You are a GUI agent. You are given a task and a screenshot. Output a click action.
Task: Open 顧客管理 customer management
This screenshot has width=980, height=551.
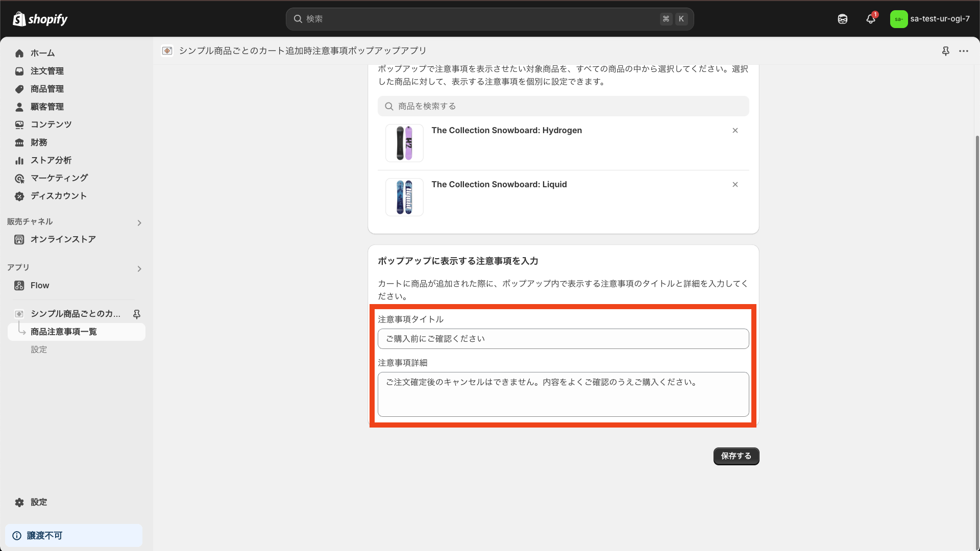[x=47, y=107]
